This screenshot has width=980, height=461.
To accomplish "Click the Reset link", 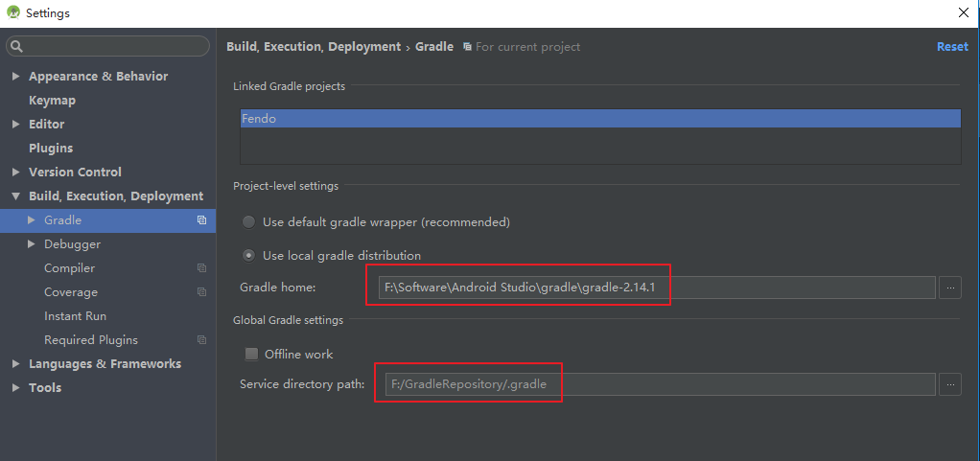I will click(952, 47).
